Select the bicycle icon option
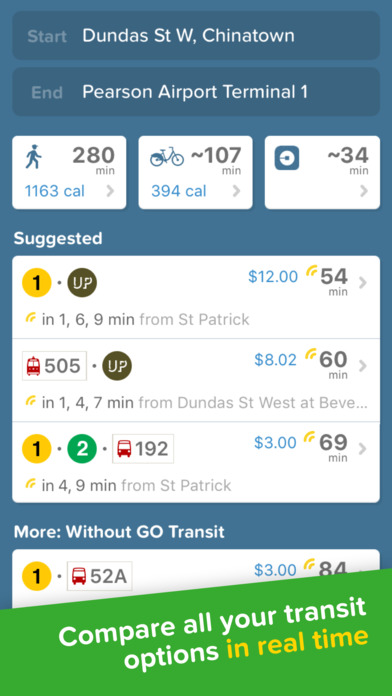392x696 pixels. (x=167, y=157)
